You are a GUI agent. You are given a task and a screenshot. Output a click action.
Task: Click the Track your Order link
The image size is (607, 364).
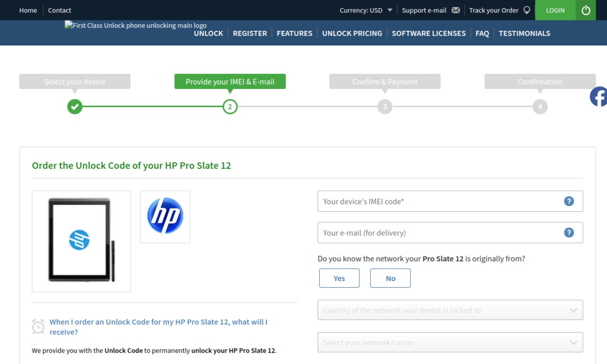(494, 10)
